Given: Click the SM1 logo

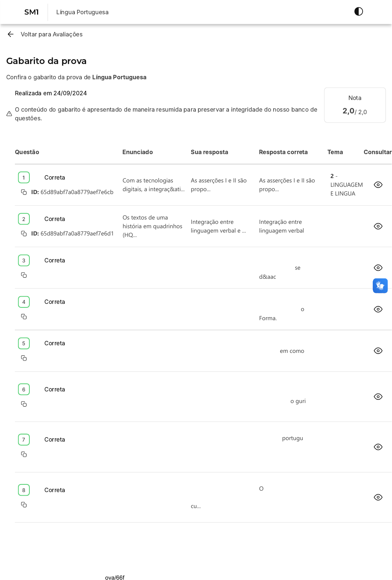Looking at the screenshot, I should click(x=32, y=12).
